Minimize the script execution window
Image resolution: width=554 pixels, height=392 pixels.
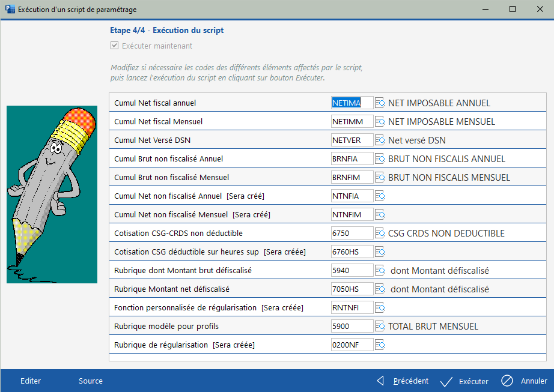[x=486, y=9]
